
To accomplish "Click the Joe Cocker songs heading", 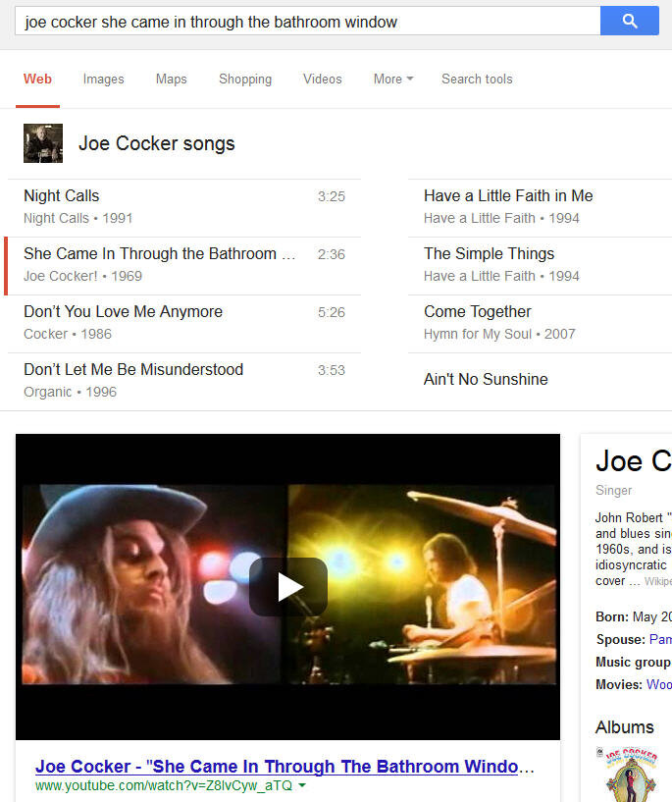I will 156,143.
